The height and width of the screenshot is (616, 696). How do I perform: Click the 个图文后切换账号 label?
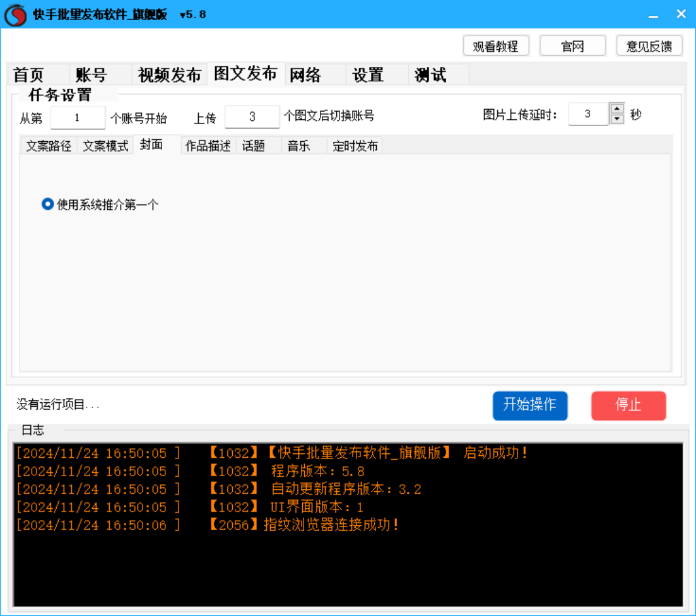tap(329, 116)
